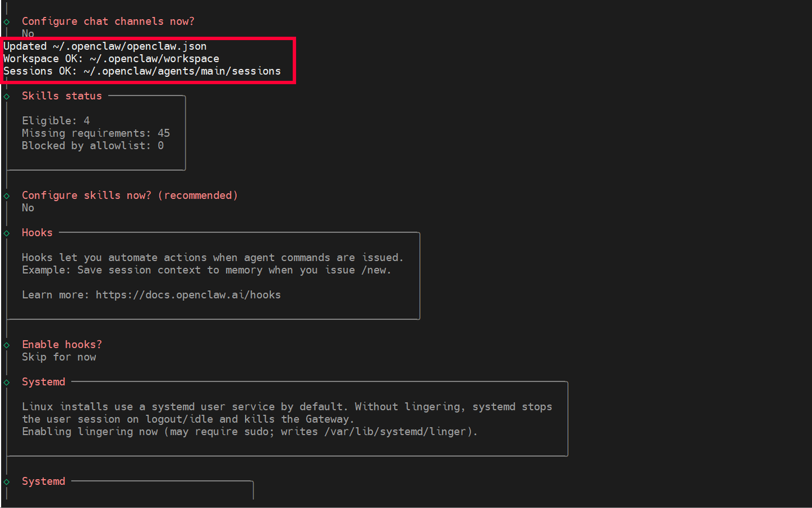The width and height of the screenshot is (812, 508).
Task: Click the diamond icon beside the bottom Systemd section
Action: (x=6, y=481)
